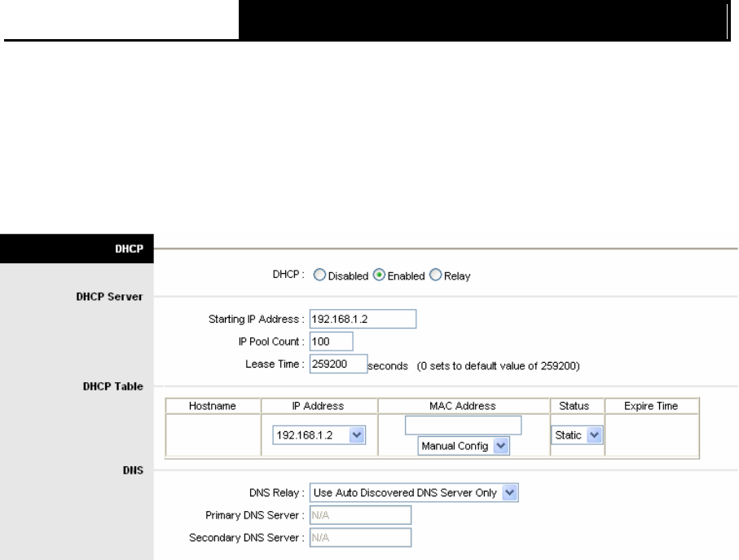Click the Expire Time column header
The width and height of the screenshot is (739, 560).
651,406
